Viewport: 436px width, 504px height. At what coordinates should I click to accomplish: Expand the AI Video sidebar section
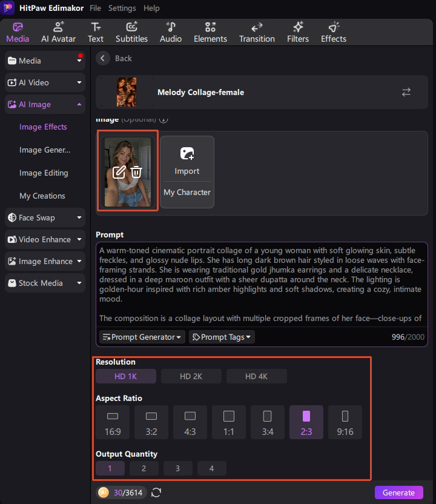[45, 82]
